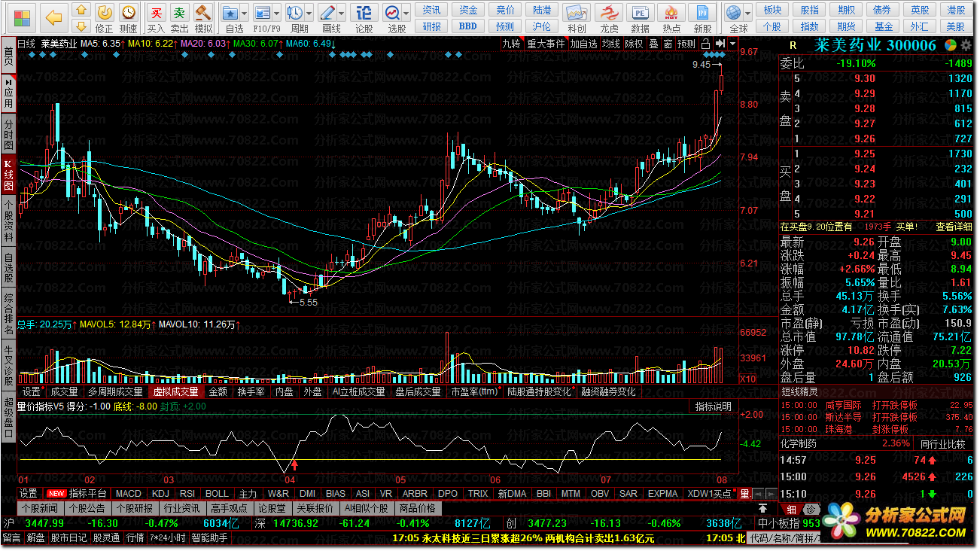Open chart toolbar dropdown arrow near 9.67
The width and height of the screenshot is (980, 551).
pos(733,44)
